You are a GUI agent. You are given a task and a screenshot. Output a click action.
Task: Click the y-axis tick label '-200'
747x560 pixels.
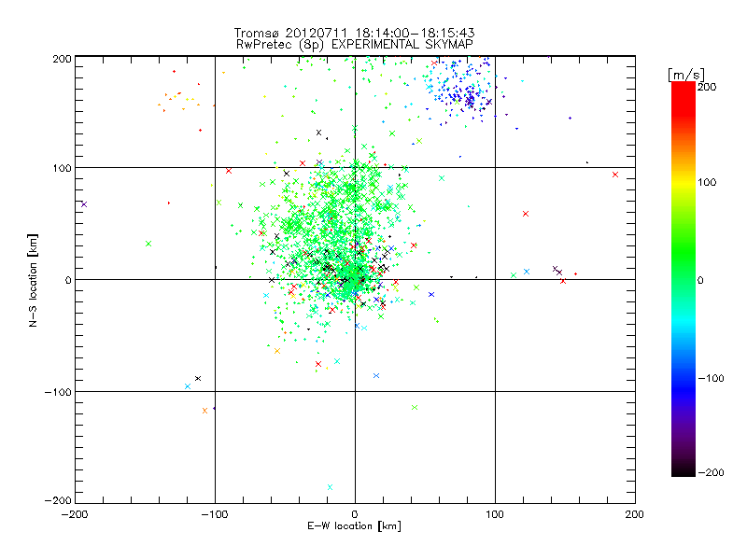click(58, 500)
